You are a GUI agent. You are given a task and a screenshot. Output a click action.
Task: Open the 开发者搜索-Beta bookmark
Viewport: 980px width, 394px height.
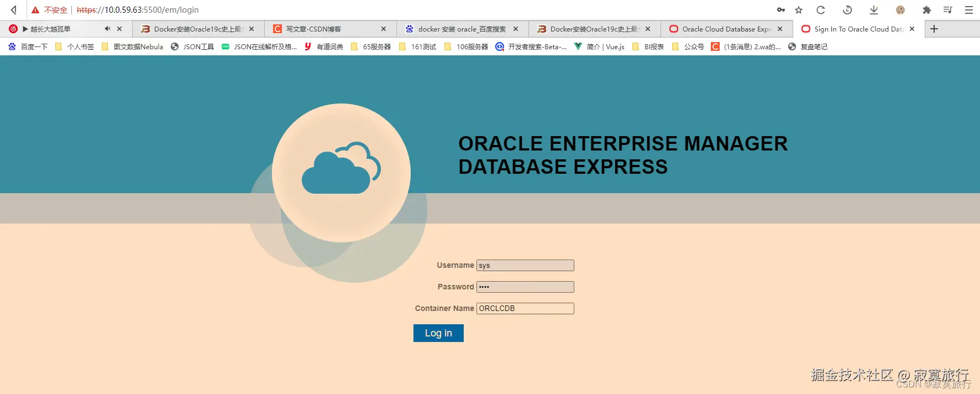point(531,47)
